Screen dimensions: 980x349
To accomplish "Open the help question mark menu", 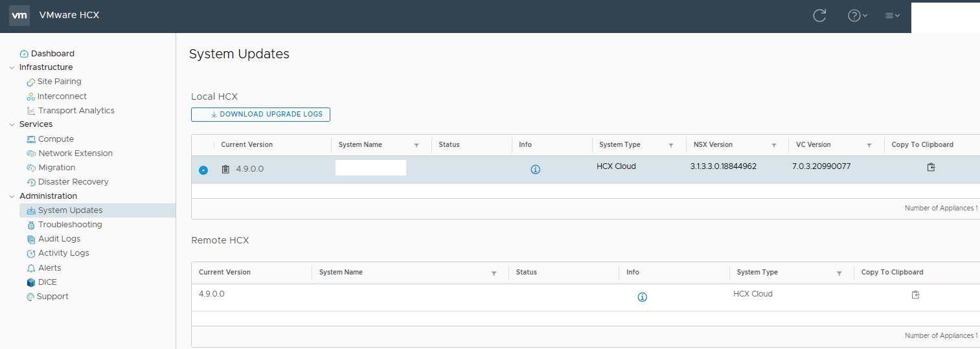I will 857,16.
